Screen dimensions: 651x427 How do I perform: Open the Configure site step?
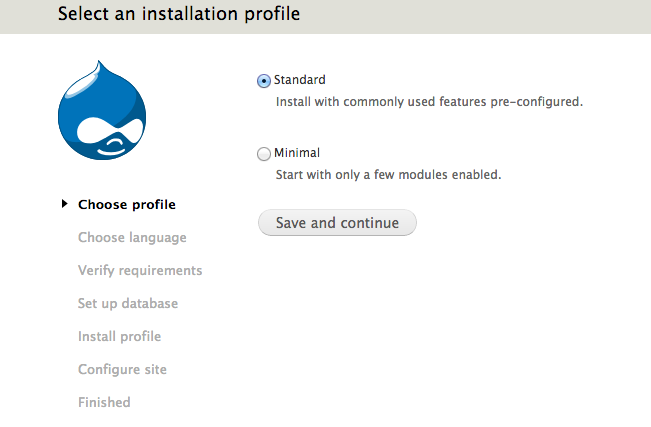122,370
